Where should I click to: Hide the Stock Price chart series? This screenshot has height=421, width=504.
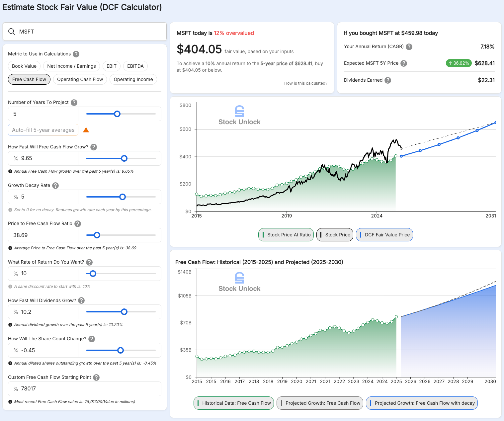point(335,235)
